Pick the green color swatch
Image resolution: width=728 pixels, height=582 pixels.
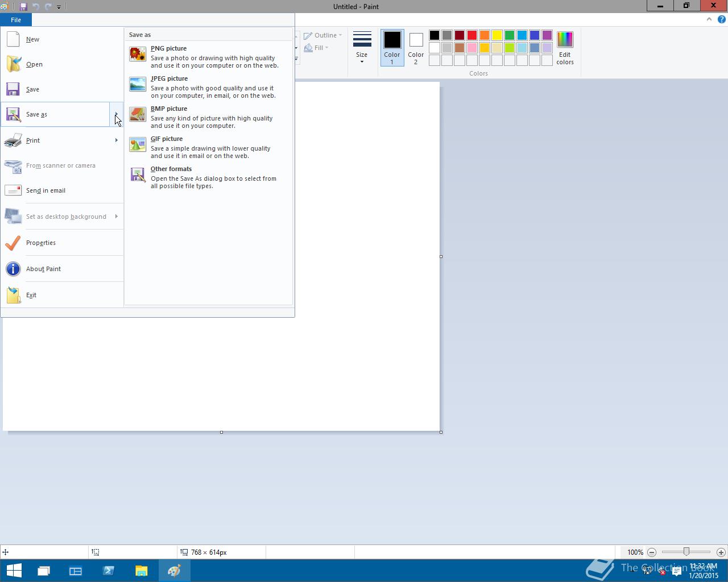tap(510, 35)
